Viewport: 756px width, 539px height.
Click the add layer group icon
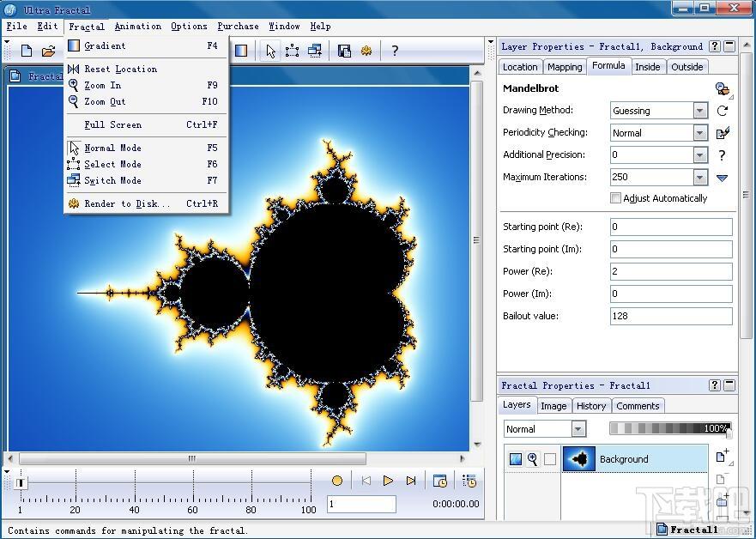(x=722, y=500)
